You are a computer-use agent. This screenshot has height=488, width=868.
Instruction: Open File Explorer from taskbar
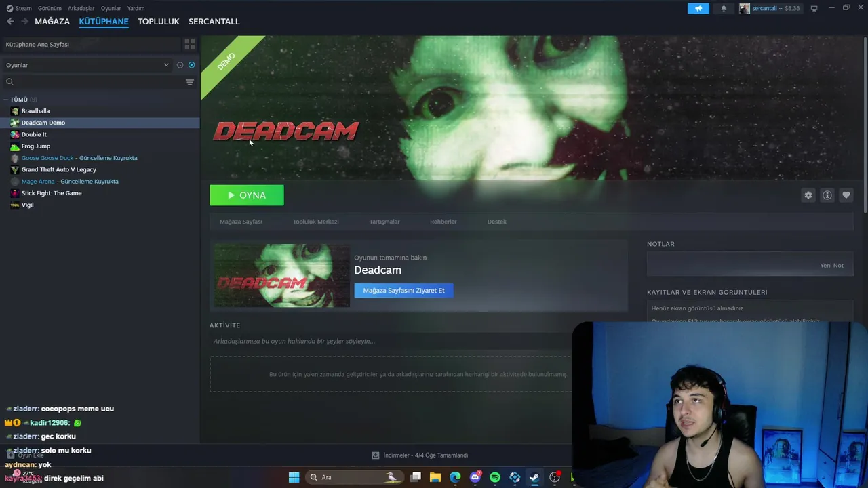[x=435, y=477]
